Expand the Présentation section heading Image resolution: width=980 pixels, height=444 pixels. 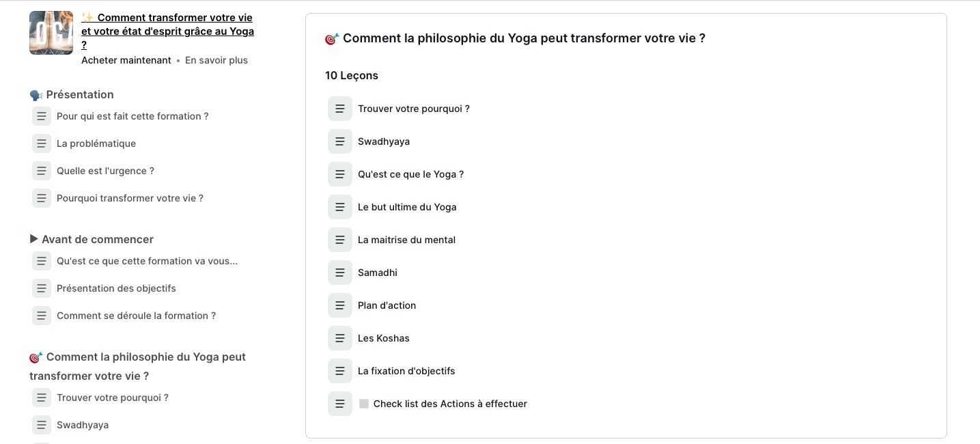(x=79, y=94)
